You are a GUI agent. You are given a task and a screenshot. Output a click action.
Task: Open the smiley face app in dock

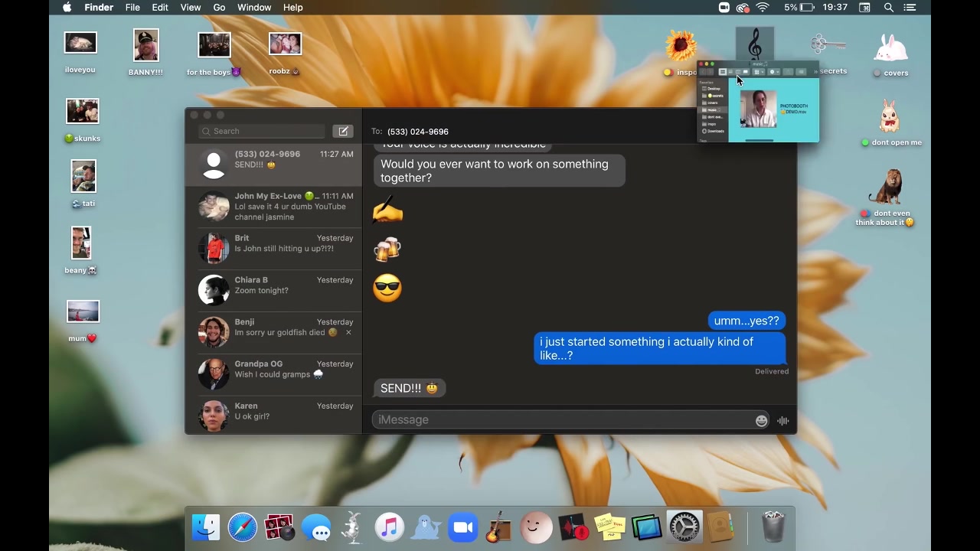[536, 527]
